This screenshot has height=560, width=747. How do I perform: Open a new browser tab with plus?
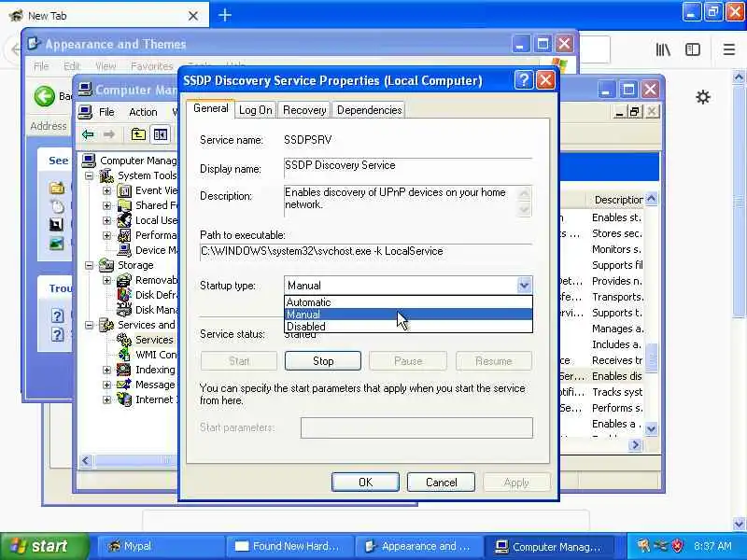pos(225,15)
